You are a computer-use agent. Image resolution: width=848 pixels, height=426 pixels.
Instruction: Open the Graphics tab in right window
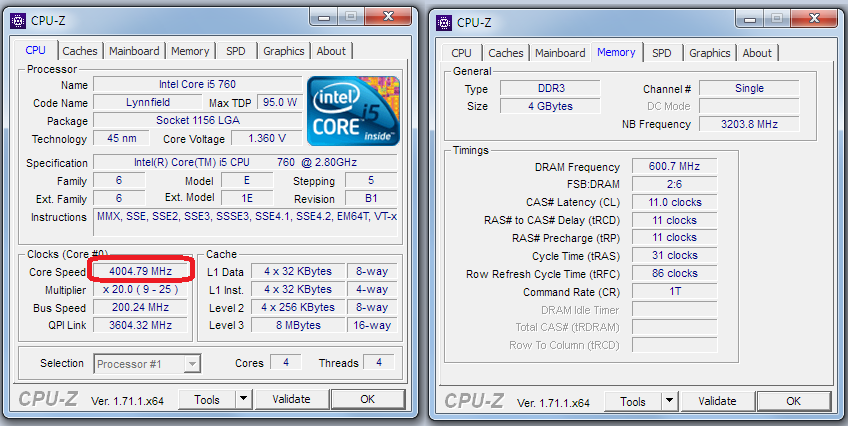710,53
